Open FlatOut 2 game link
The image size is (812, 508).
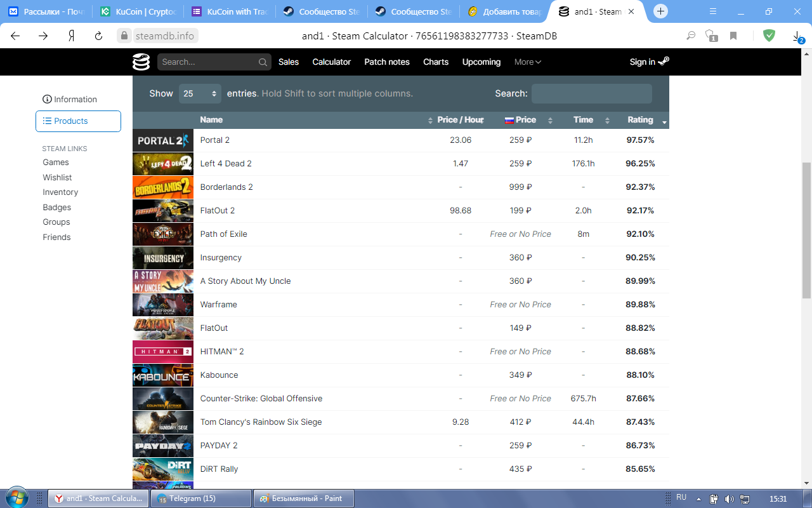click(218, 211)
